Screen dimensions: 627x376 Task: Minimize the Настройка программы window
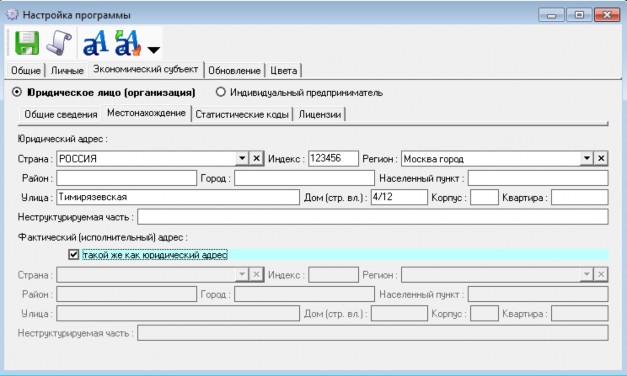[x=551, y=15]
